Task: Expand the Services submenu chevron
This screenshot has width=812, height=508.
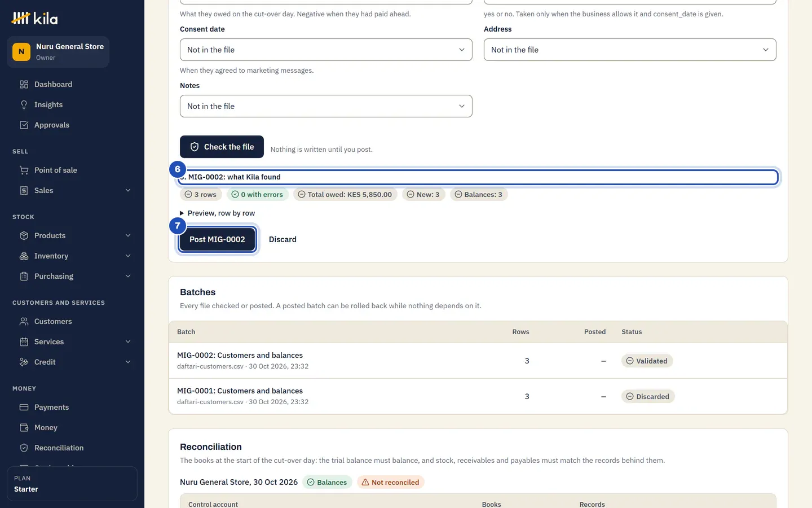Action: (x=128, y=341)
